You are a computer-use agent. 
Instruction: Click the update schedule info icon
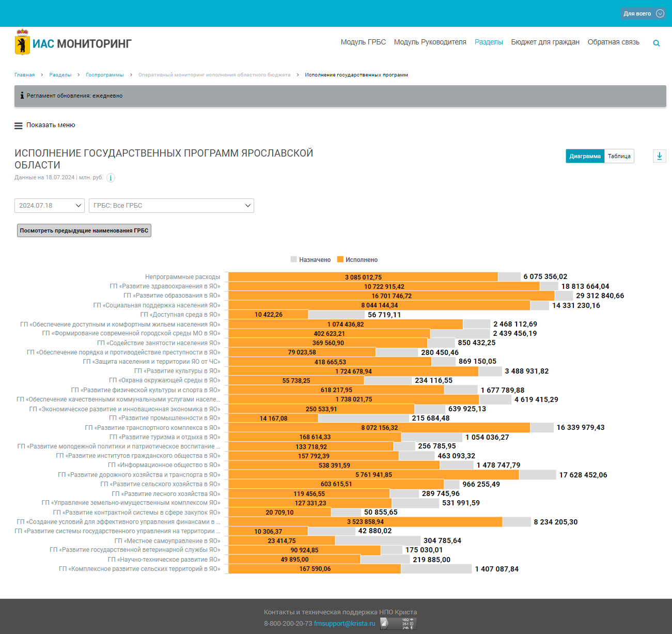pos(22,96)
